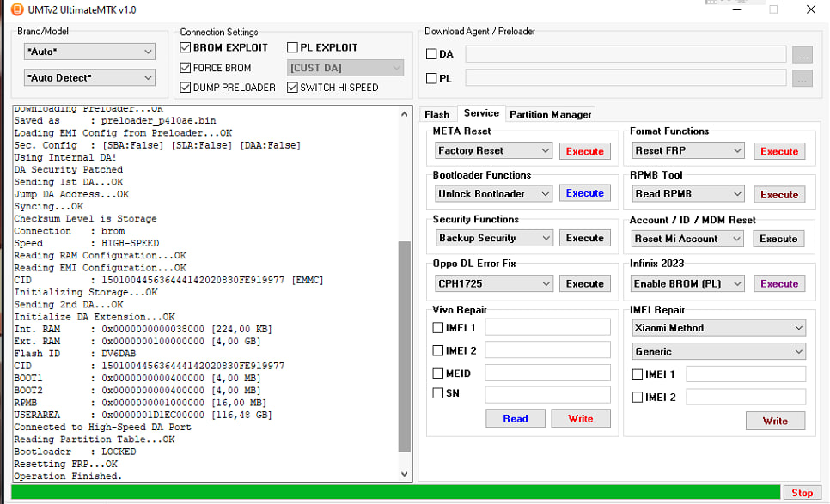830x504 pixels.
Task: Switch to the Partition Manager tab
Action: pos(550,115)
